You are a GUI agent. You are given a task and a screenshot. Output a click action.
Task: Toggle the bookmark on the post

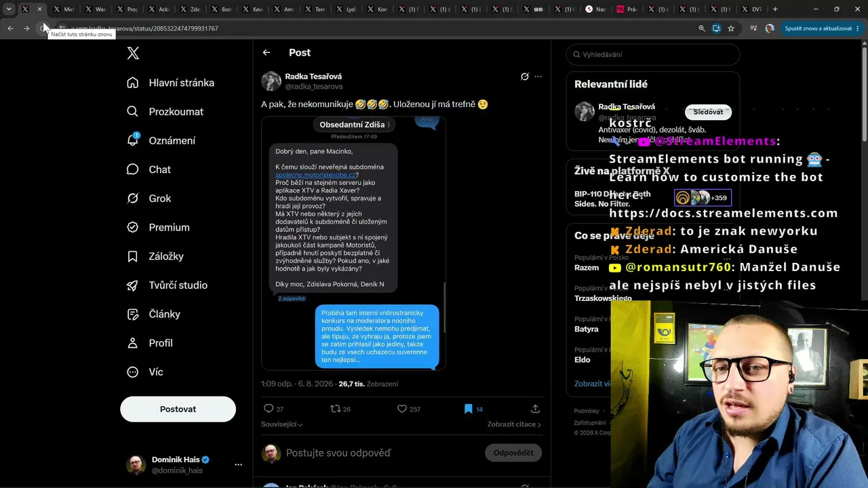(x=468, y=409)
